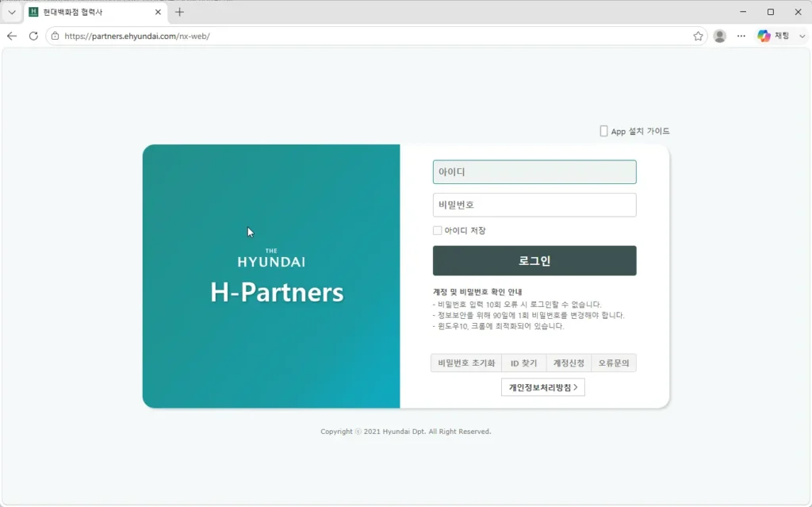Image resolution: width=812 pixels, height=507 pixels.
Task: Click the H-Partners logo text
Action: click(277, 293)
